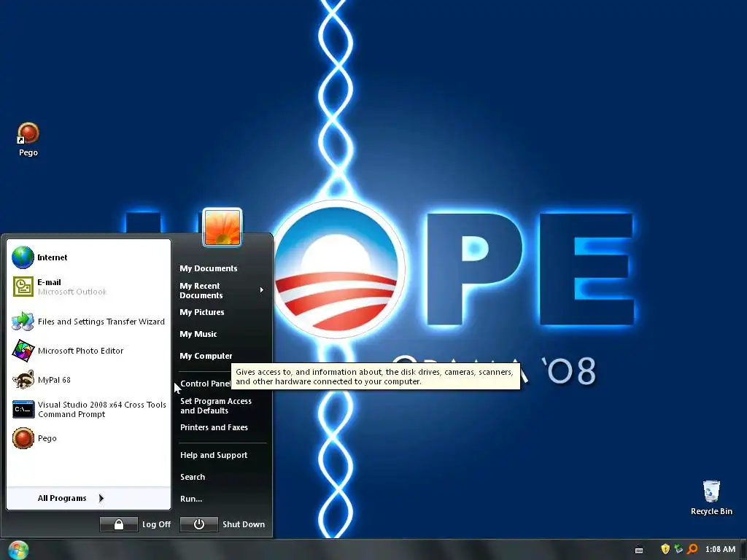Open MyPal 68 browser
Image resolution: width=747 pixels, height=560 pixels.
pos(88,379)
